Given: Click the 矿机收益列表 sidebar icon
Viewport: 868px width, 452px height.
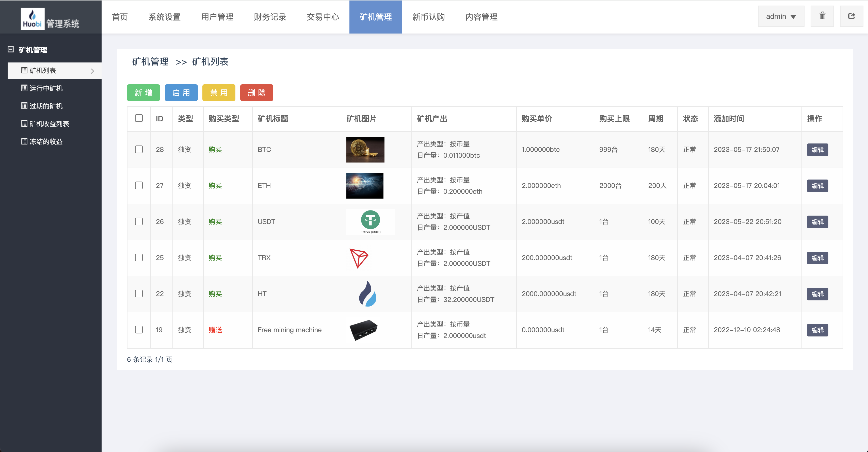Looking at the screenshot, I should (x=24, y=124).
